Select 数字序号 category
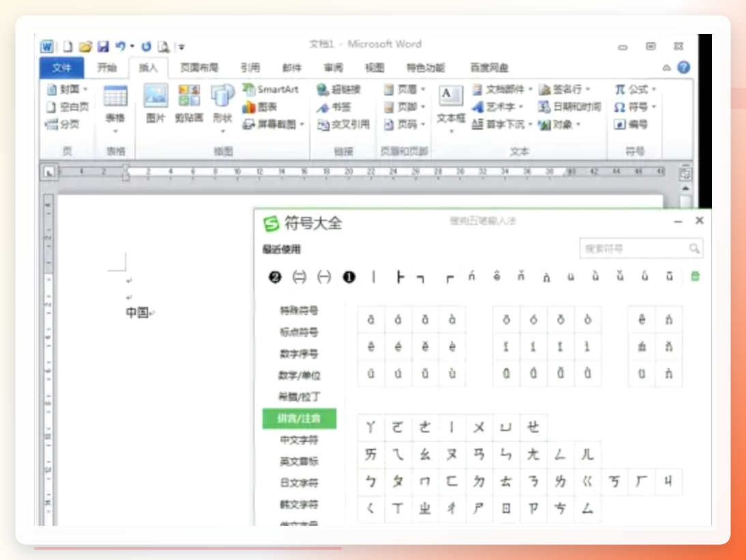 point(299,354)
